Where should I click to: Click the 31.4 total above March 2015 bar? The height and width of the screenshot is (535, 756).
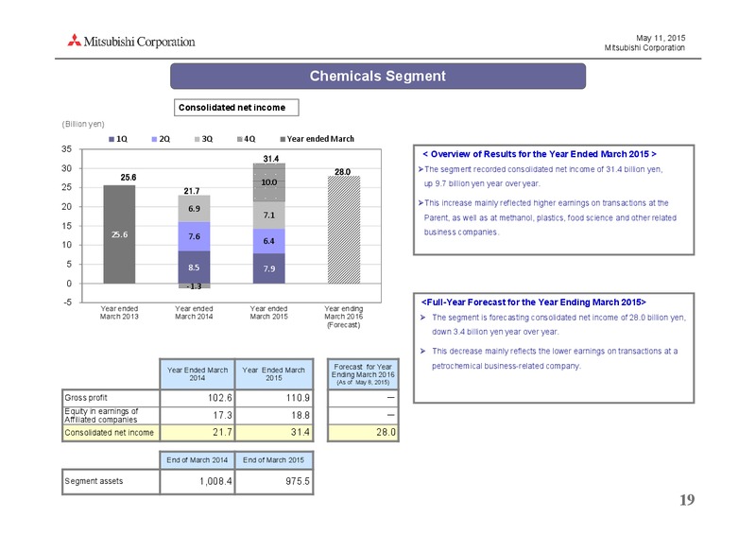coord(271,159)
